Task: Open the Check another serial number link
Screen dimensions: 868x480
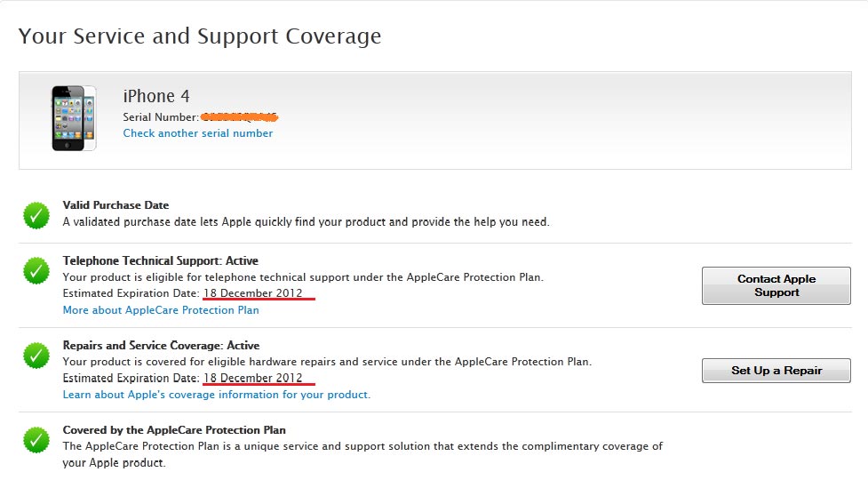Action: [x=198, y=133]
